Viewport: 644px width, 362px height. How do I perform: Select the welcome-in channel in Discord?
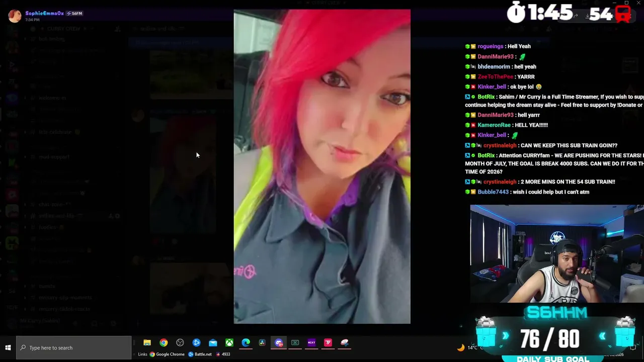click(52, 98)
